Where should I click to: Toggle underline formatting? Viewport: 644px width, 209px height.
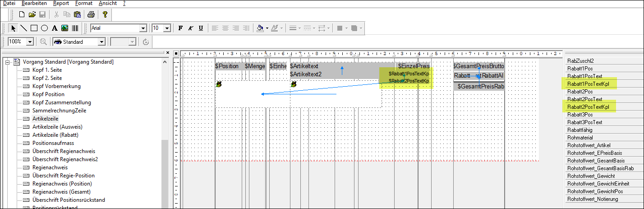[201, 28]
